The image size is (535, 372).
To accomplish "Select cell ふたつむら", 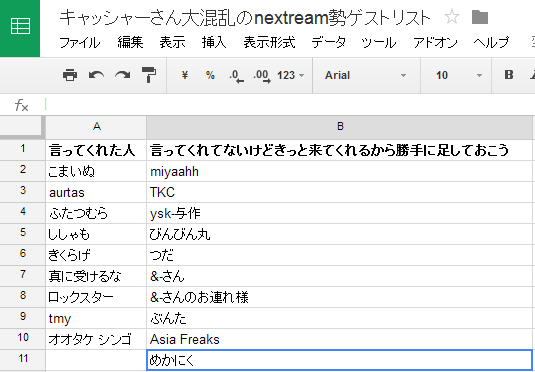I will click(96, 213).
